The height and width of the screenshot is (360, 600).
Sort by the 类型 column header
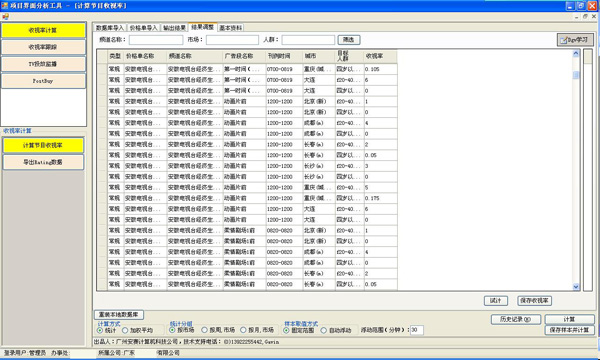pos(116,56)
